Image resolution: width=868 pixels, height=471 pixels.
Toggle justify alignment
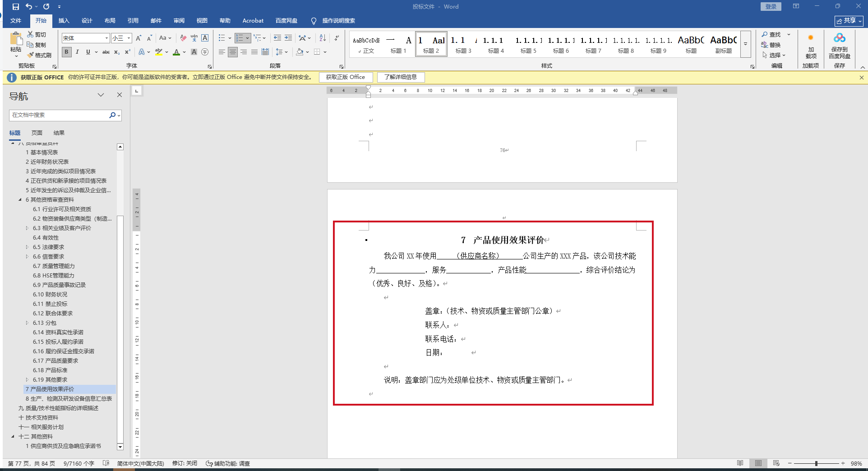(x=254, y=52)
